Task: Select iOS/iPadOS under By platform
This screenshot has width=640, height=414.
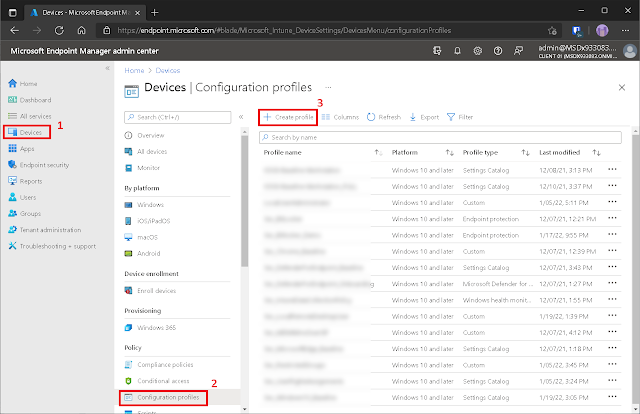Action: pyautogui.click(x=147, y=221)
